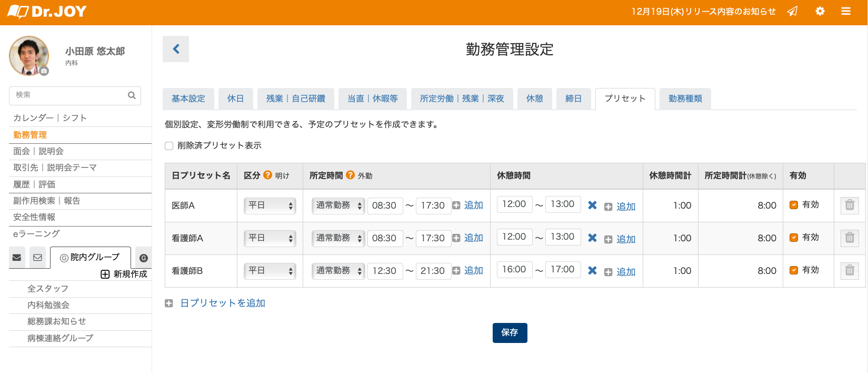Remove the break time row for 医師A
Image resolution: width=868 pixels, height=373 pixels.
tap(592, 205)
